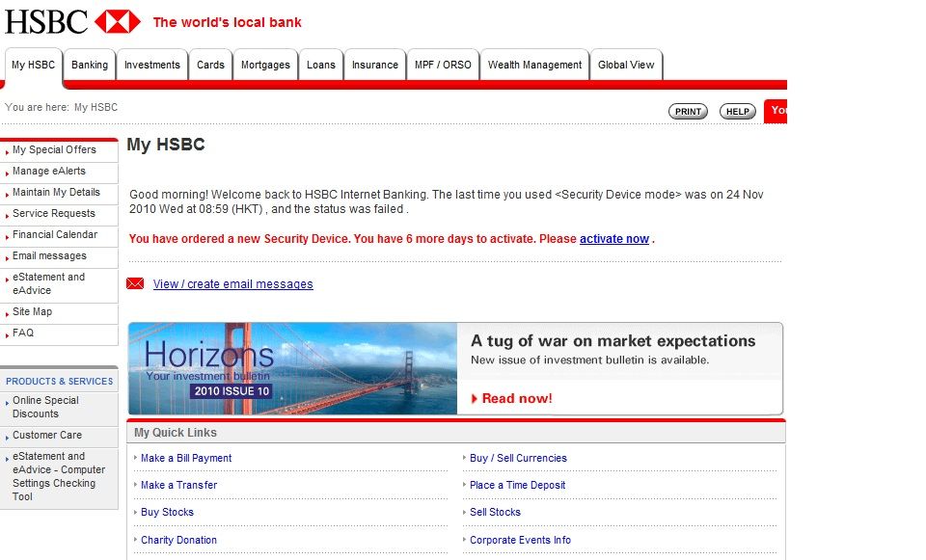The height and width of the screenshot is (560, 926).
Task: Open Buy Stocks quick link
Action: click(x=167, y=512)
